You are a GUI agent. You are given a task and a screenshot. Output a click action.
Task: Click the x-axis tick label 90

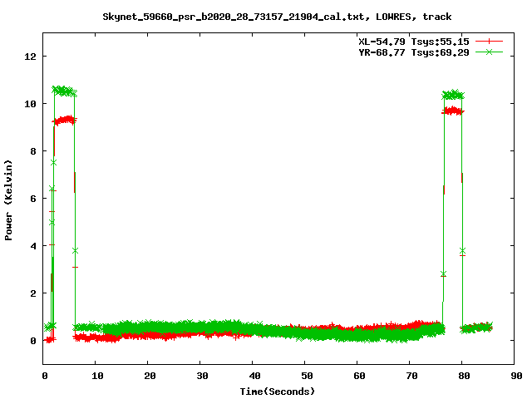pos(516,376)
